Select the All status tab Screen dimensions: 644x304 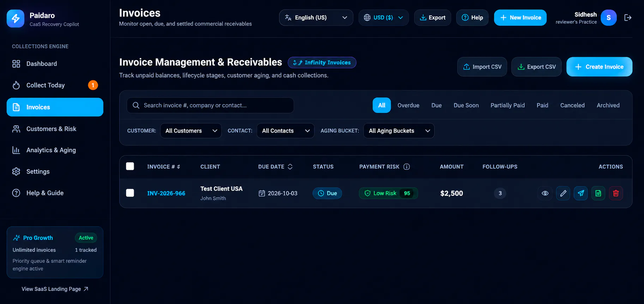pos(382,105)
